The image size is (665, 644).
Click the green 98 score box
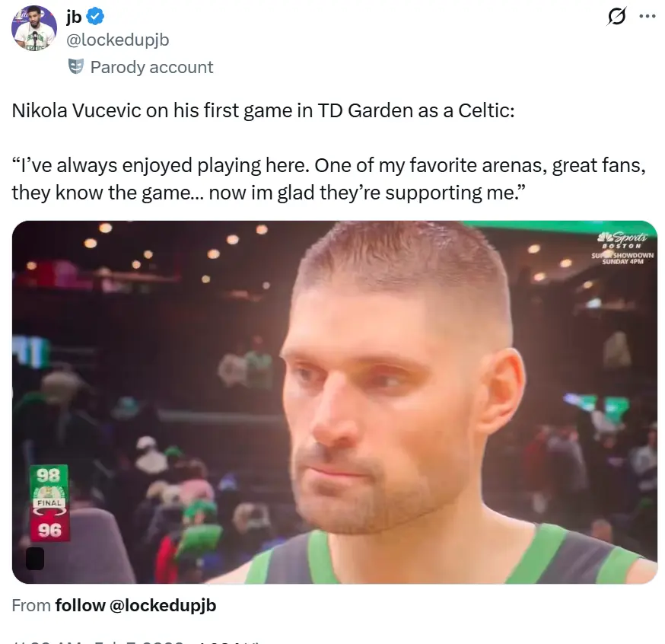coord(49,475)
